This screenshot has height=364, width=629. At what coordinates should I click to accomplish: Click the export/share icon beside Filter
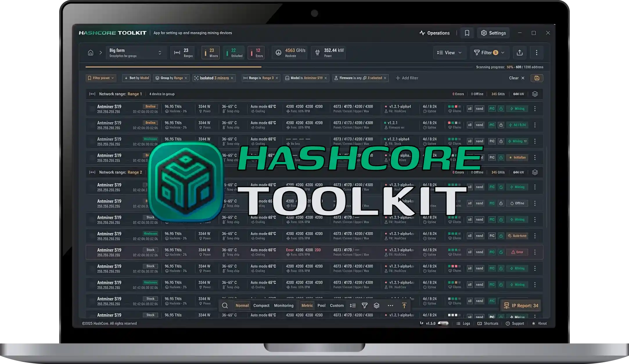pos(520,53)
